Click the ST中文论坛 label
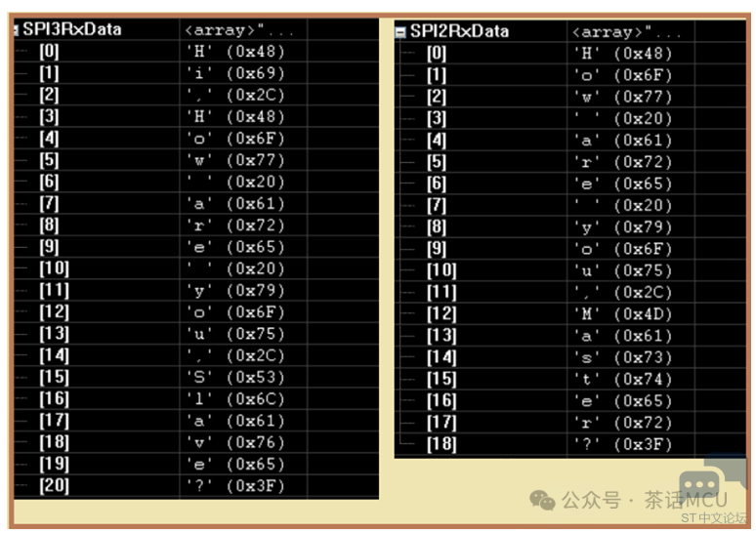The height and width of the screenshot is (533, 756). click(713, 517)
